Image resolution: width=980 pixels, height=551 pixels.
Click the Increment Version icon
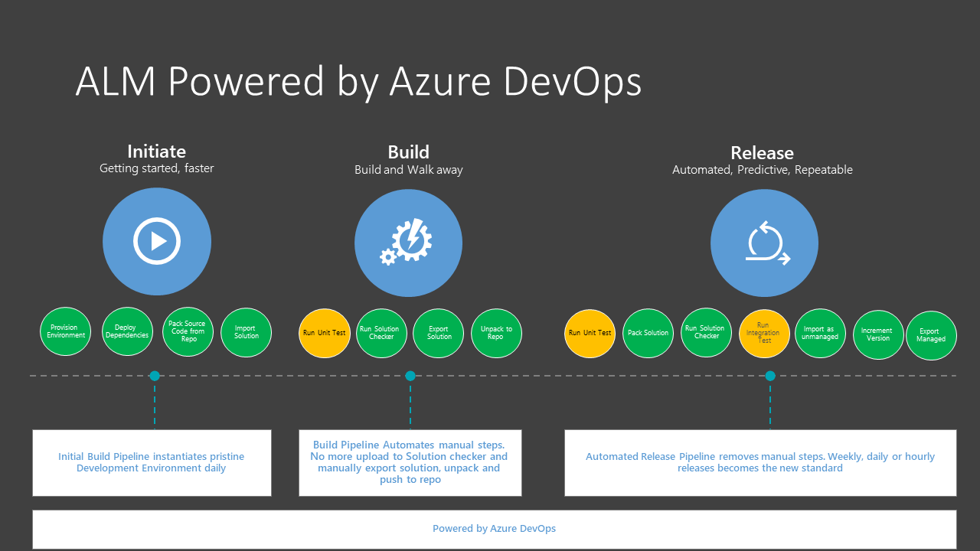click(878, 335)
